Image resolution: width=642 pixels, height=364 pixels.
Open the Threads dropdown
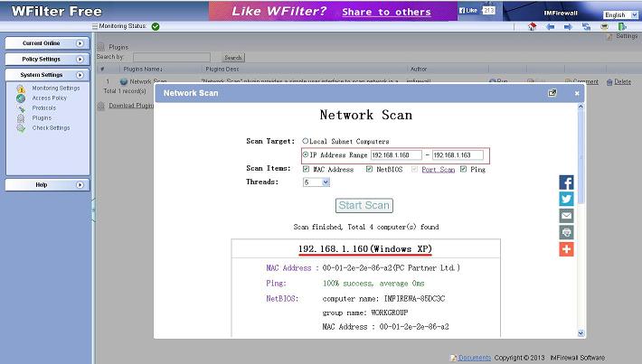pos(316,182)
